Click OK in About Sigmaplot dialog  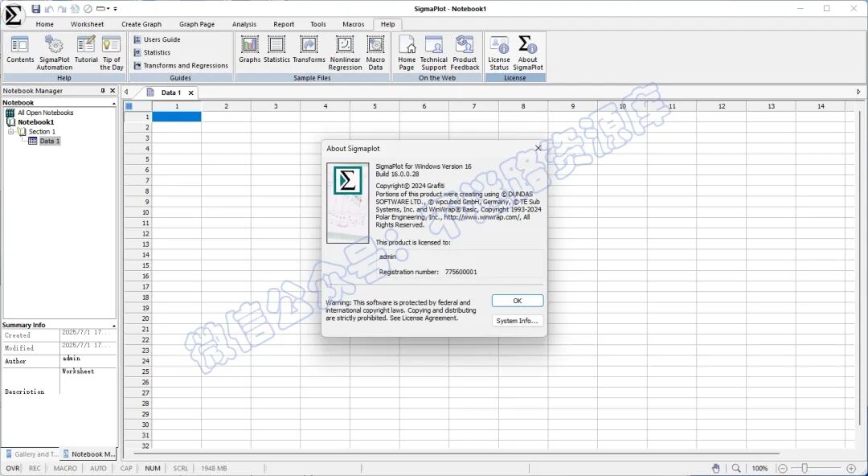518,301
